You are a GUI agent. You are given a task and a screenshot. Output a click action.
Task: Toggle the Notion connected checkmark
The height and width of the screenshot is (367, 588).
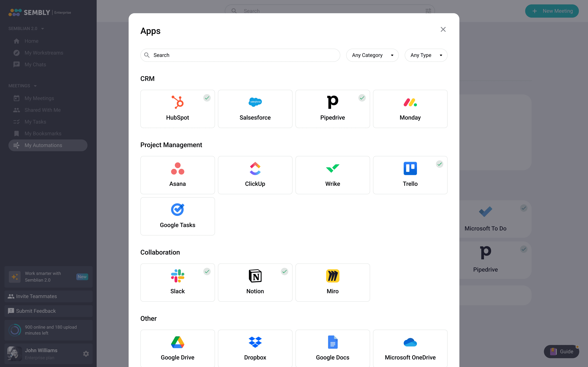[284, 271]
